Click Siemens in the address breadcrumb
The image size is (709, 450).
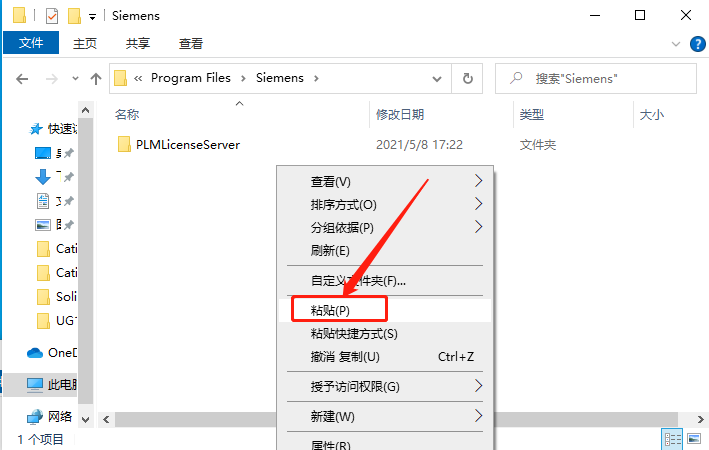coord(279,78)
